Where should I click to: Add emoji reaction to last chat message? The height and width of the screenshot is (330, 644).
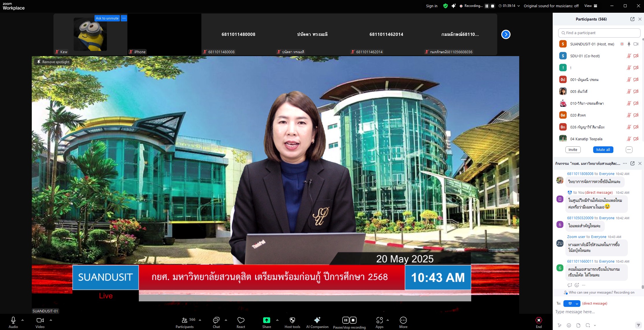pos(577,285)
